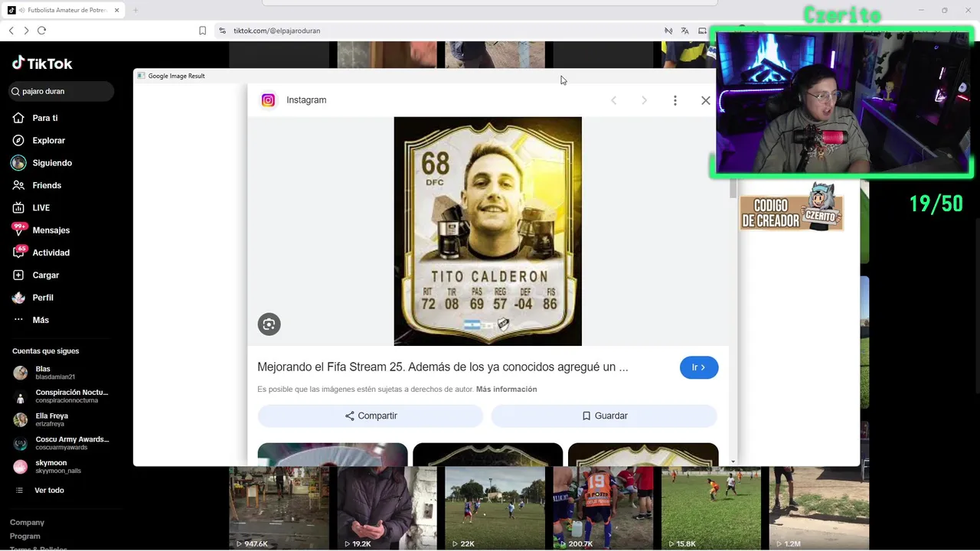This screenshot has height=551, width=980.
Task: Go to previous image result arrow
Action: [613, 100]
